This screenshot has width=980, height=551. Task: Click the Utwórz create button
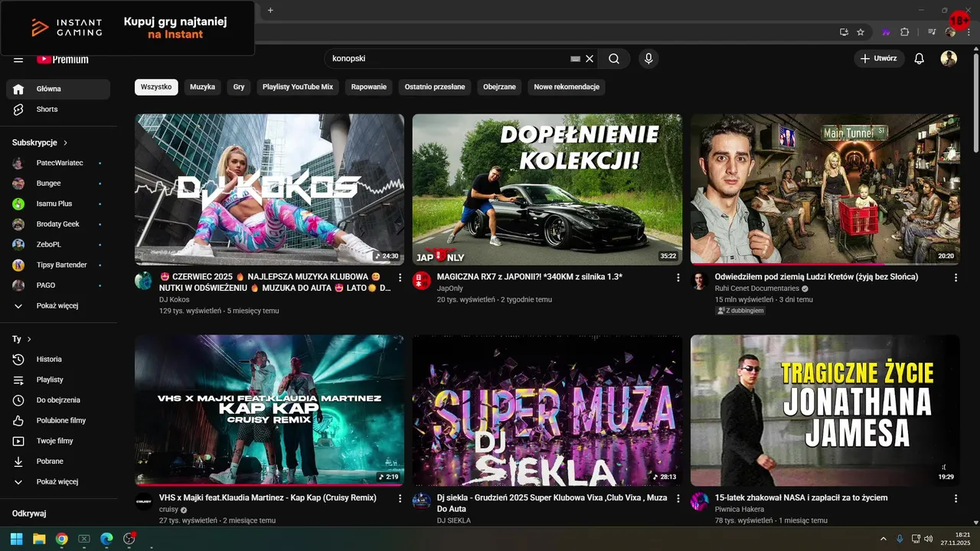tap(879, 59)
